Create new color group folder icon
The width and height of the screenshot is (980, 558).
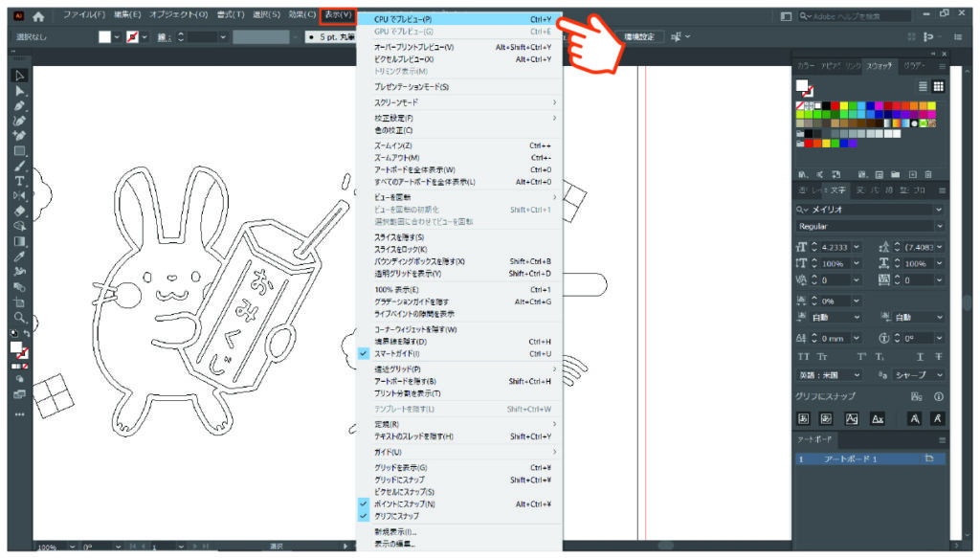(x=896, y=174)
